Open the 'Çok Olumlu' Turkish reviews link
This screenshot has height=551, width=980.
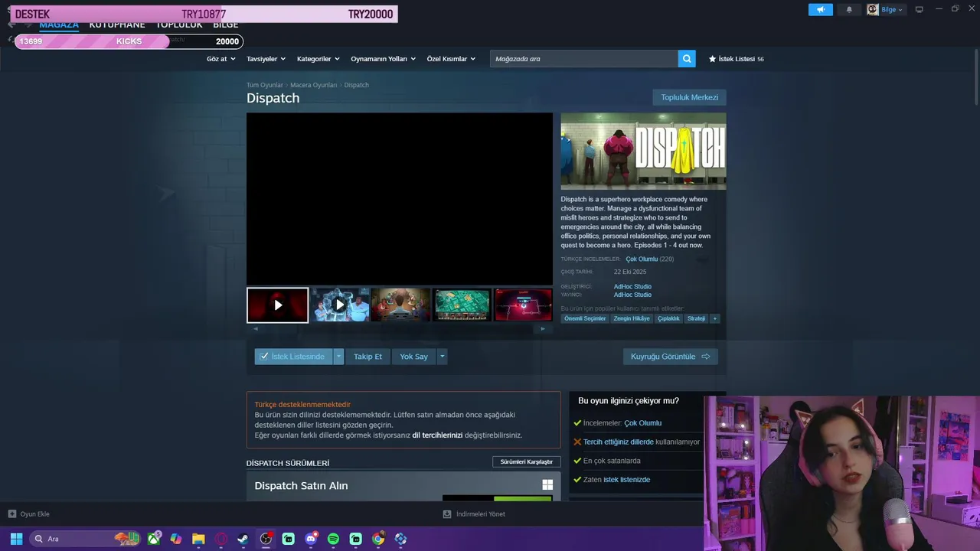tap(642, 259)
